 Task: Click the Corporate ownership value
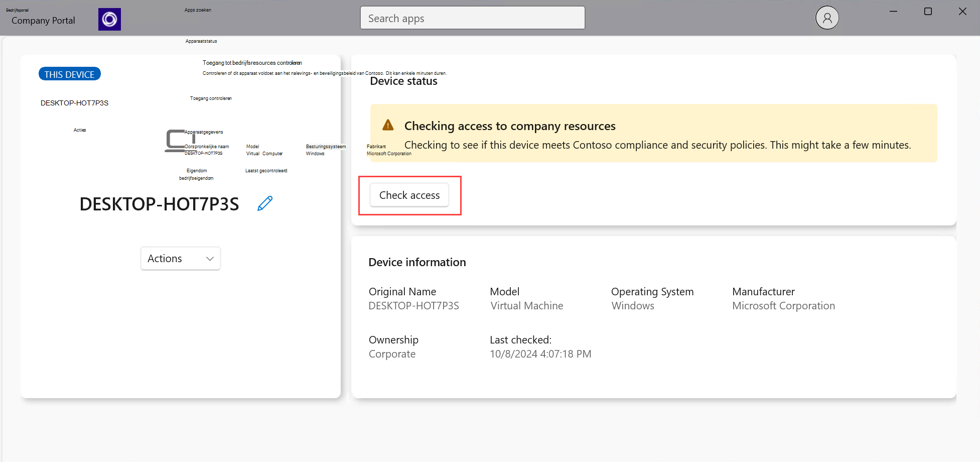pyautogui.click(x=392, y=354)
